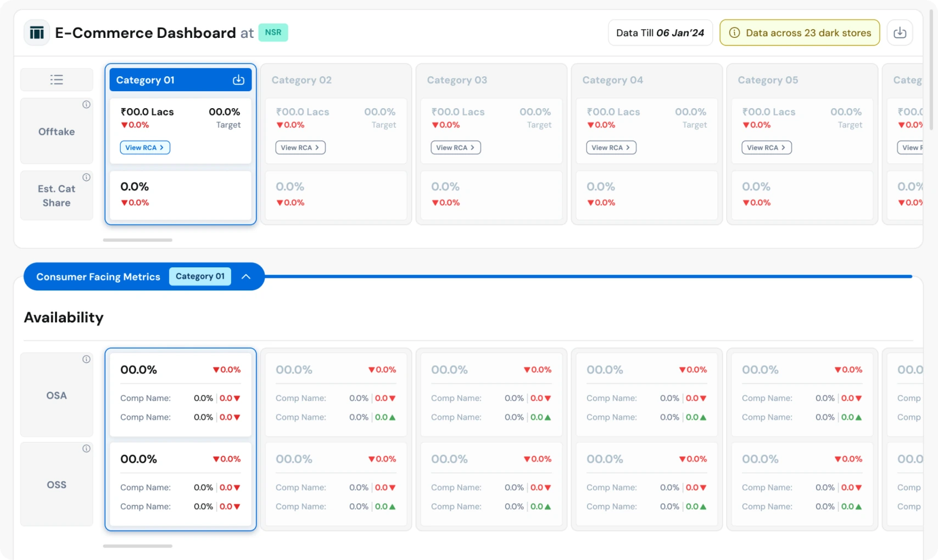Click info icon in dark stores banner
Image resolution: width=938 pixels, height=560 pixels.
click(734, 33)
